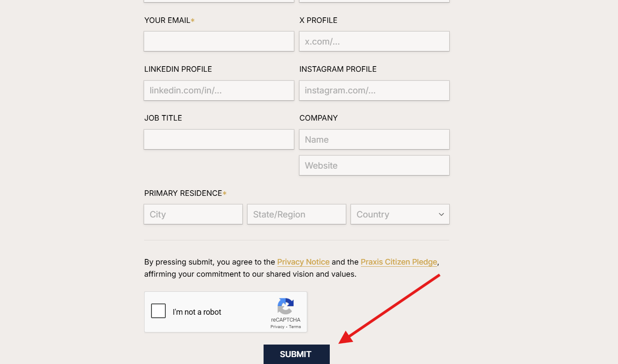This screenshot has width=618, height=364.
Task: Click the reCAPTCHA Terms link
Action: (295, 327)
